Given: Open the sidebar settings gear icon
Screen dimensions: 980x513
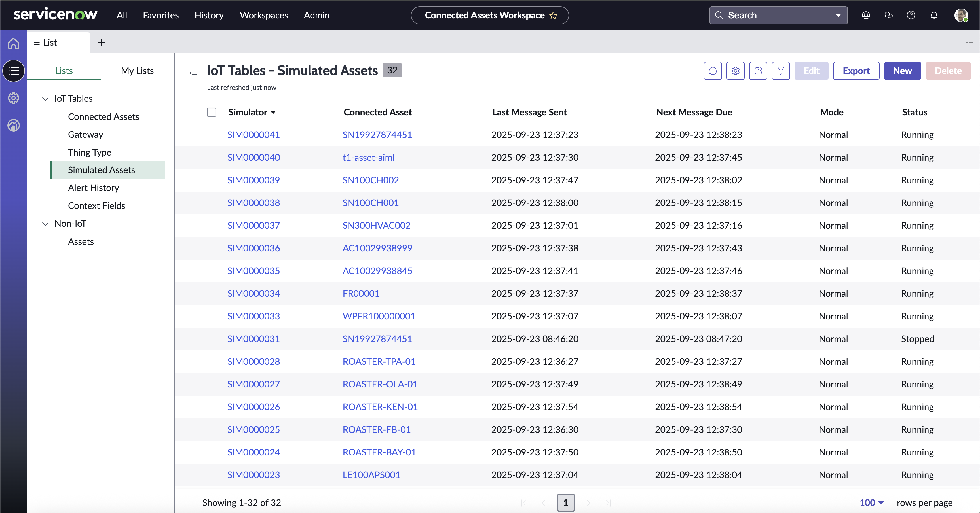Looking at the screenshot, I should pos(14,98).
